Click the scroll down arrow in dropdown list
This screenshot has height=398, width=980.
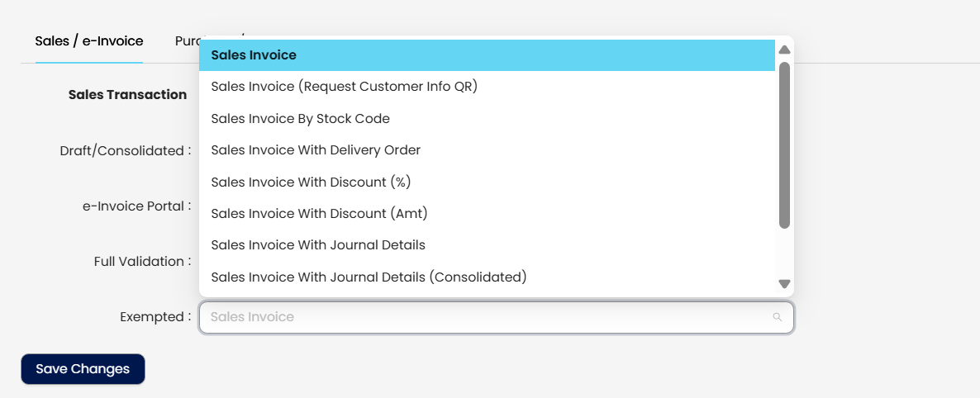tap(784, 284)
